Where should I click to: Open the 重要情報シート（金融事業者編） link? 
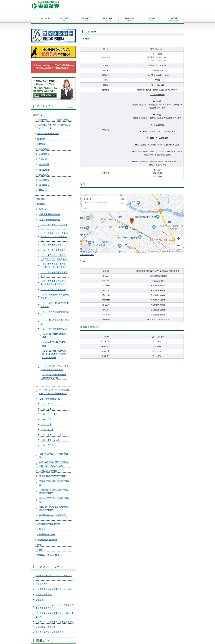pyautogui.click(x=54, y=120)
